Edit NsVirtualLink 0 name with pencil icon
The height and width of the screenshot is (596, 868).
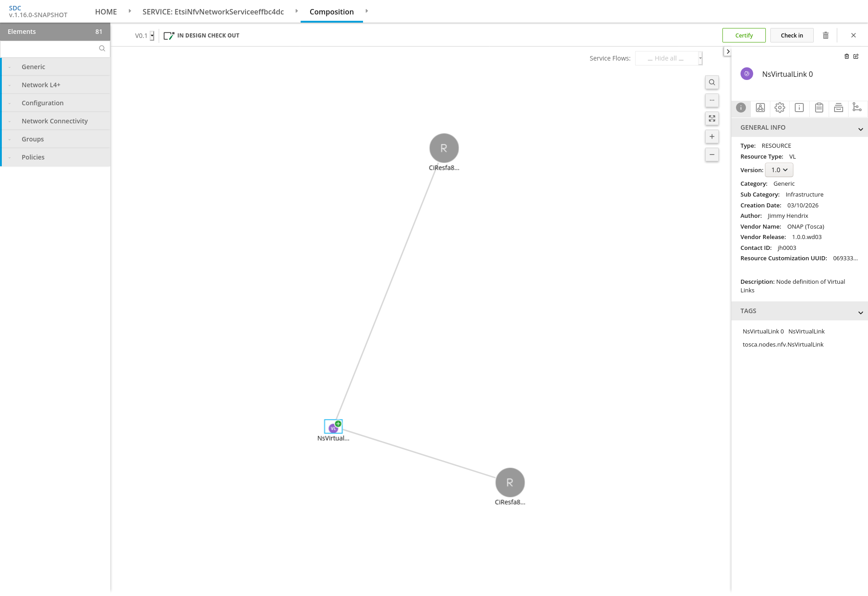click(x=856, y=56)
